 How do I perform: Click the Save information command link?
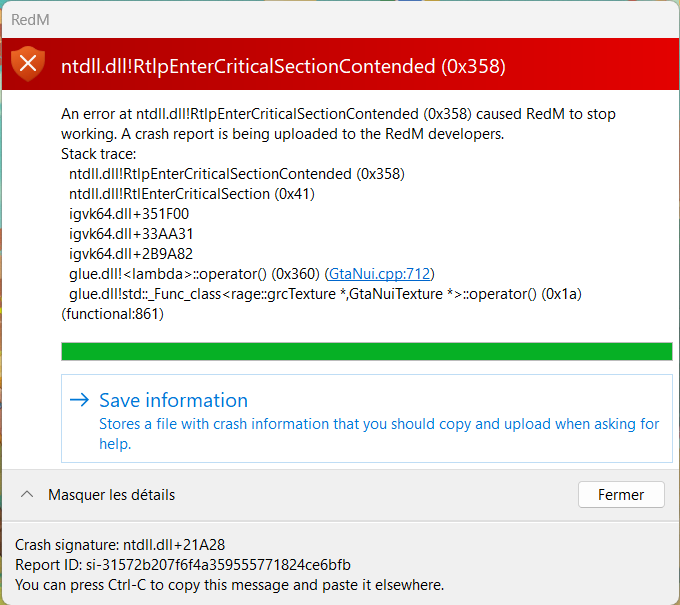coord(366,419)
